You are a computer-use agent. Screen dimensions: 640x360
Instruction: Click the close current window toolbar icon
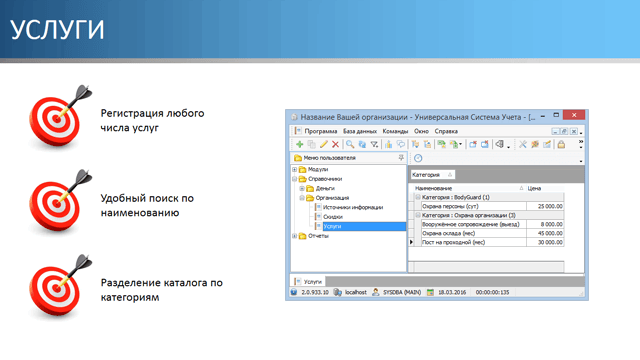click(x=473, y=144)
